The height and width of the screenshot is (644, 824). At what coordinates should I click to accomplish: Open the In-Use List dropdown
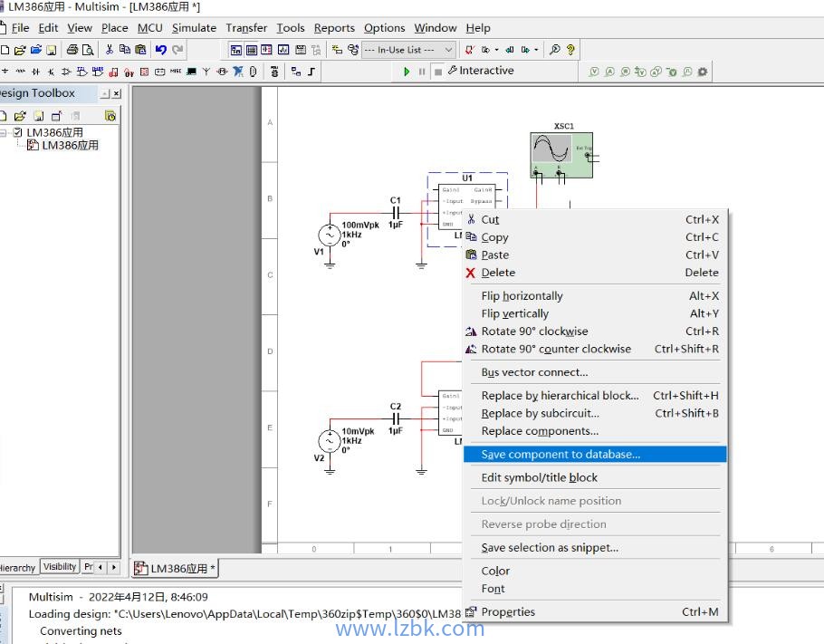point(408,50)
